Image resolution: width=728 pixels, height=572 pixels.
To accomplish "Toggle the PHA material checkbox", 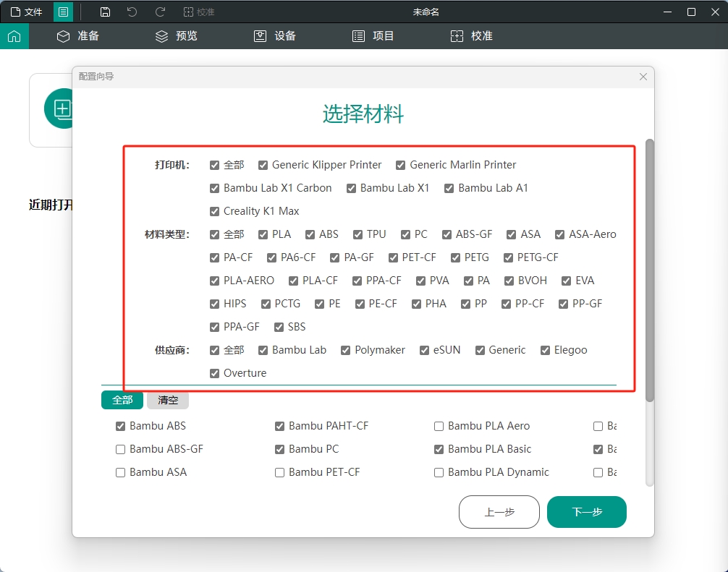I will (x=416, y=304).
